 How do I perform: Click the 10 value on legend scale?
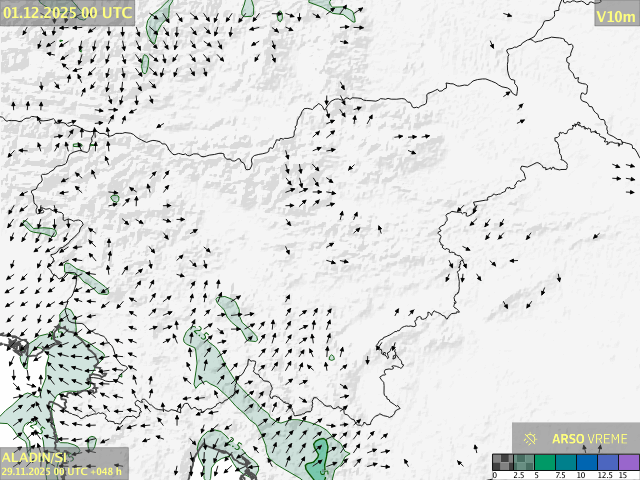(580, 475)
